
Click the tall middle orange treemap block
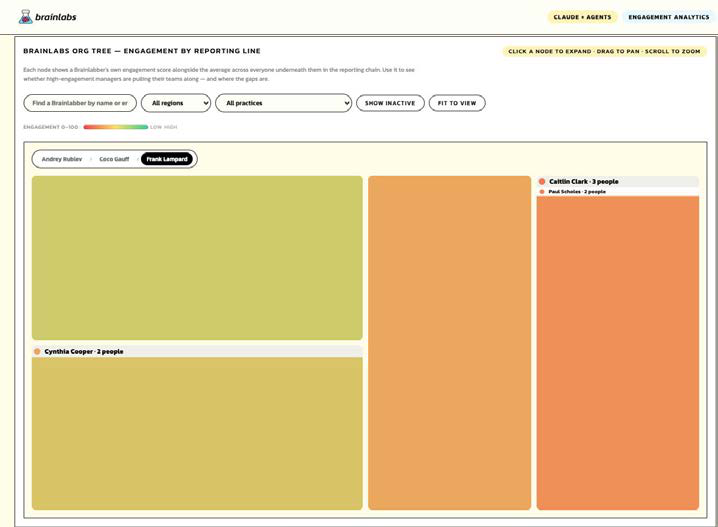click(449, 342)
